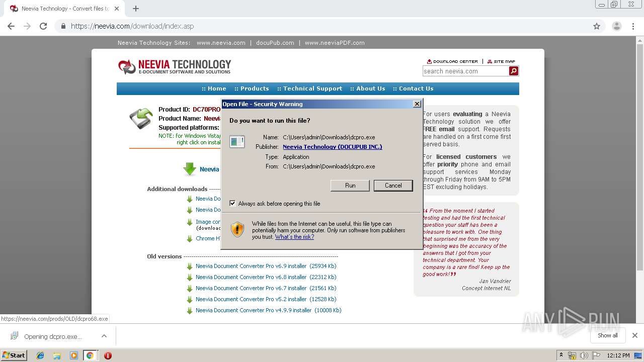Screen dimensions: 644x362
Task: Click the Run button in the Security Warning dialog
Action: click(350, 186)
